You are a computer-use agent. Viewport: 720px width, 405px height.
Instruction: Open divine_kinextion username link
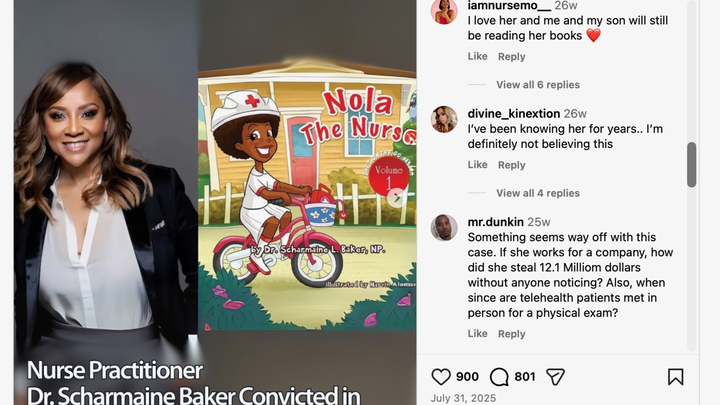[x=514, y=113]
